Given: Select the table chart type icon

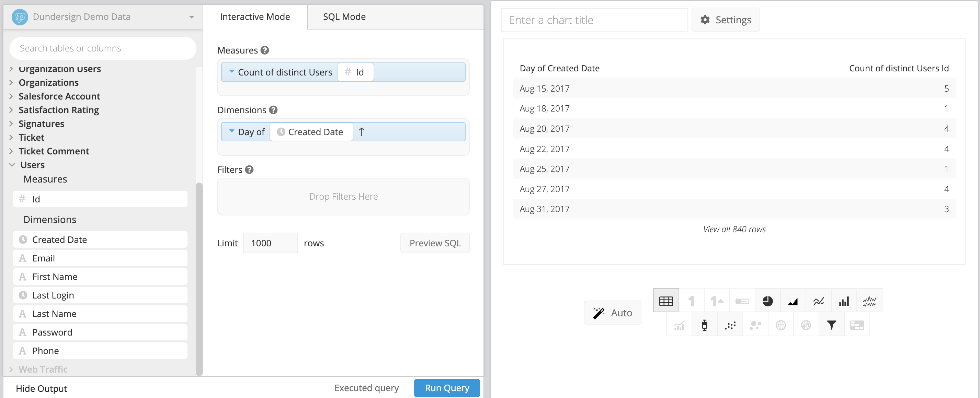Looking at the screenshot, I should point(666,301).
